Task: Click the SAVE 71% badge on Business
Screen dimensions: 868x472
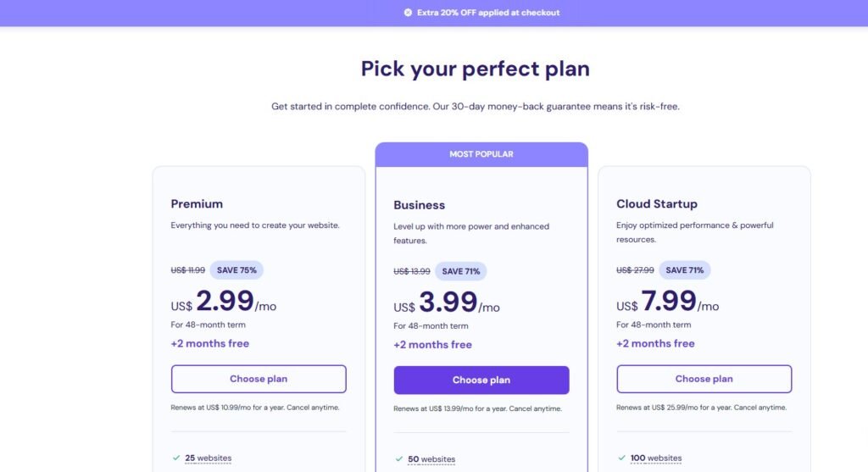Action: coord(460,271)
